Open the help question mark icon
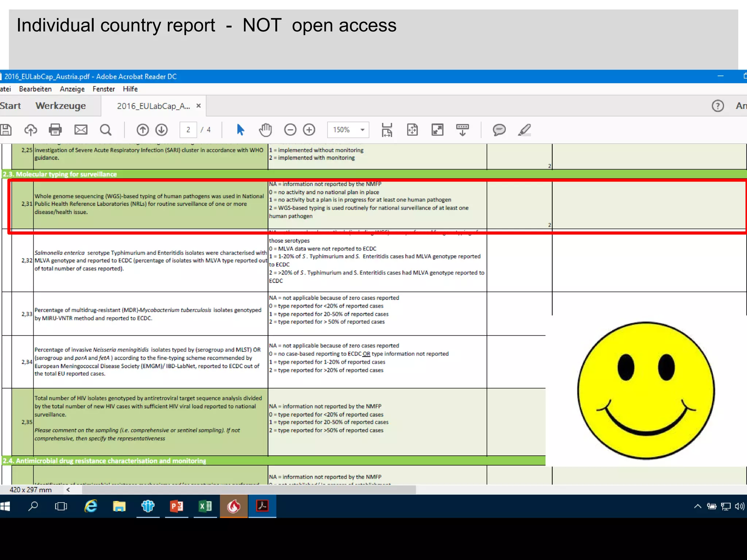 click(x=717, y=106)
